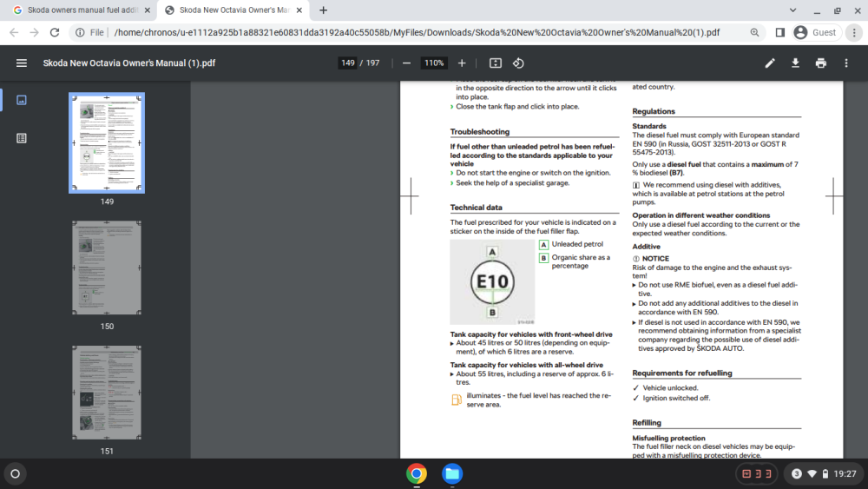Reload the current page
Viewport: 868px width, 489px height.
click(54, 33)
